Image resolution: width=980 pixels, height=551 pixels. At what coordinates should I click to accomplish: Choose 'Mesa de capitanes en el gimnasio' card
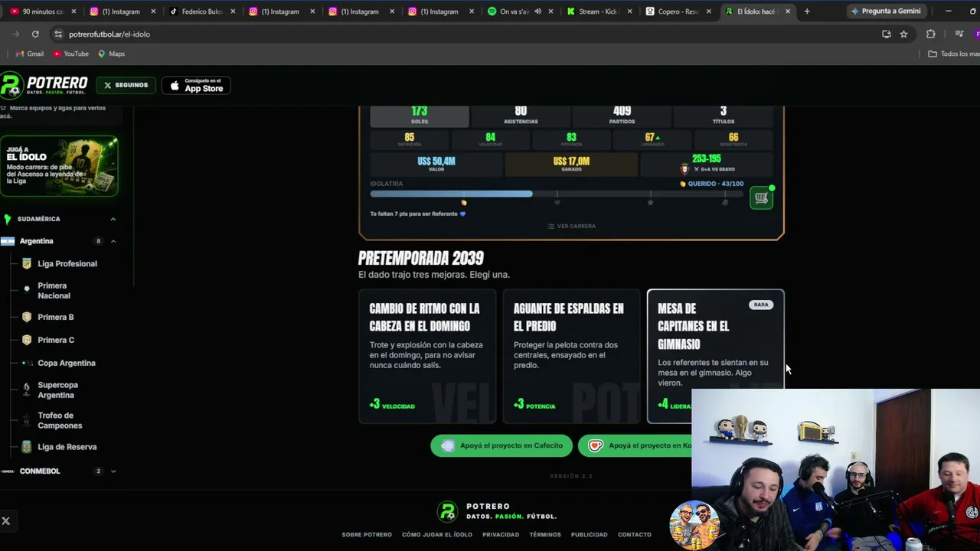[716, 357]
